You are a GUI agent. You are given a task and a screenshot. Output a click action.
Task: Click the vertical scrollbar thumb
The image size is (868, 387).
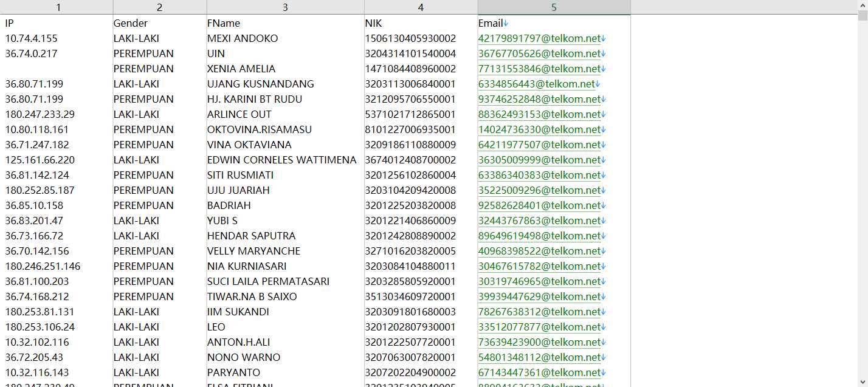863,16
